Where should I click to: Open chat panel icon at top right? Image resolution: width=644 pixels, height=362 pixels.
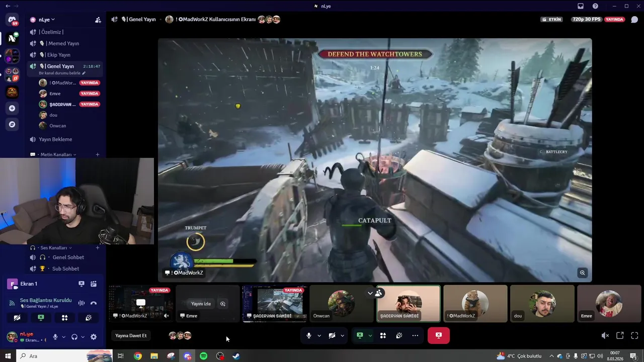tap(634, 20)
